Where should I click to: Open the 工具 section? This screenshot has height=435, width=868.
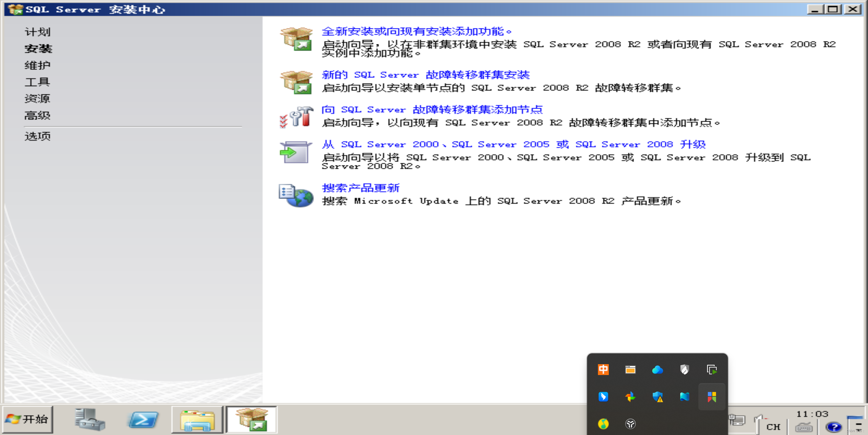point(37,82)
